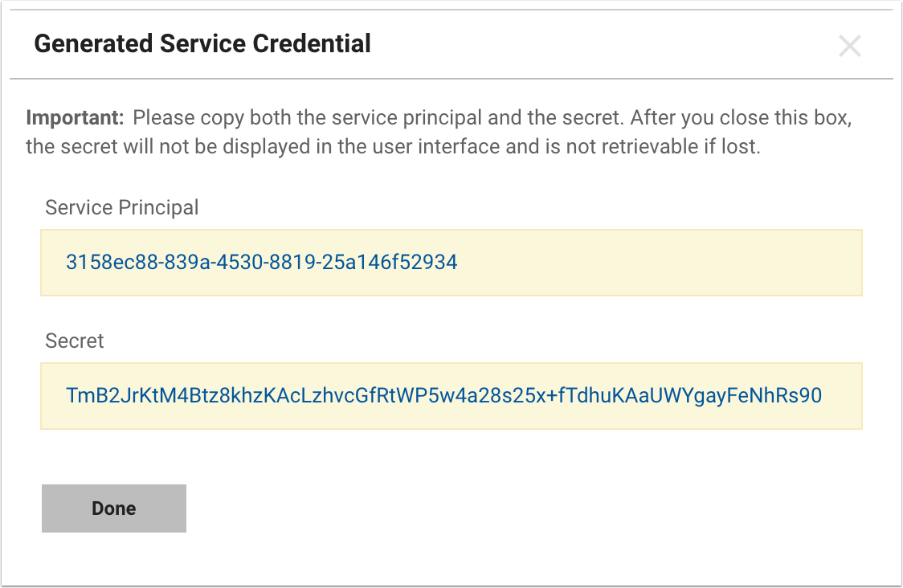903x588 pixels.
Task: Click the "Service Principal" field label
Action: click(x=121, y=207)
